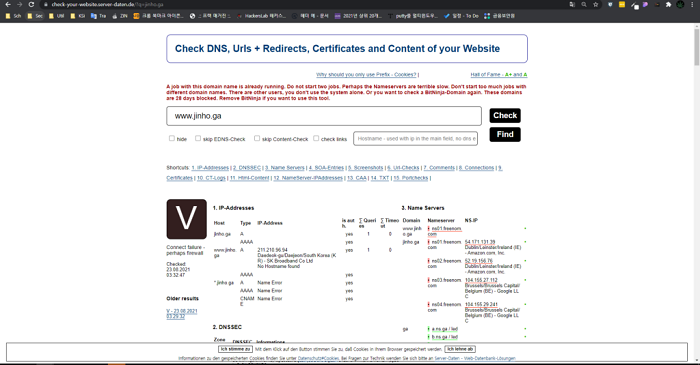
Task: Click the zoom magnifier icon in the address bar
Action: tap(584, 4)
